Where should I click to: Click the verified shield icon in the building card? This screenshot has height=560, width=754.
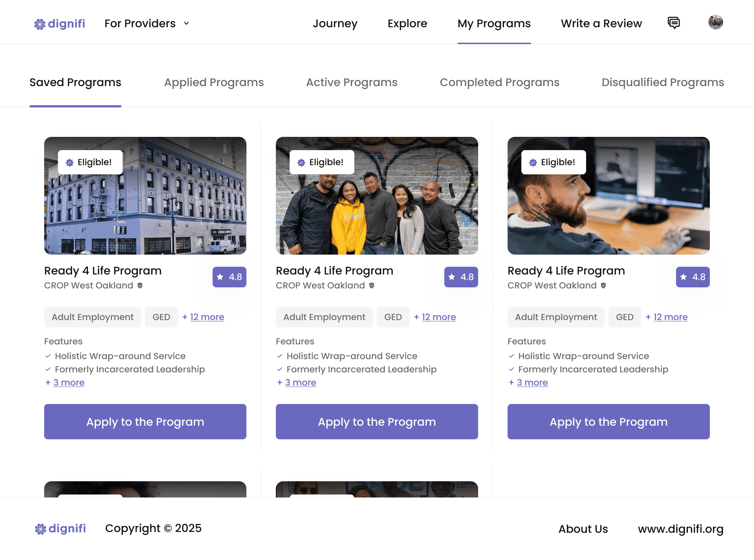tap(140, 286)
